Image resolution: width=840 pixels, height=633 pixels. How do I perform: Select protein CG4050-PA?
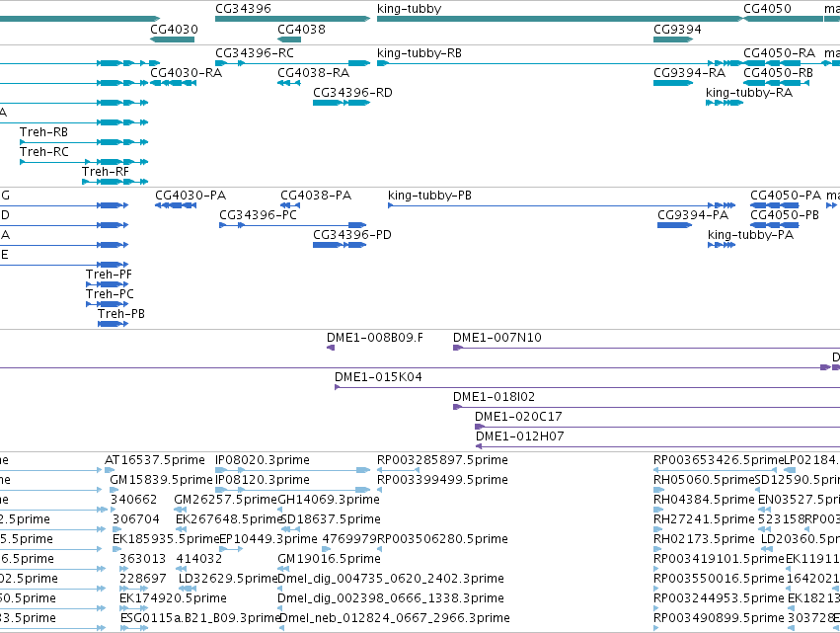point(775,205)
